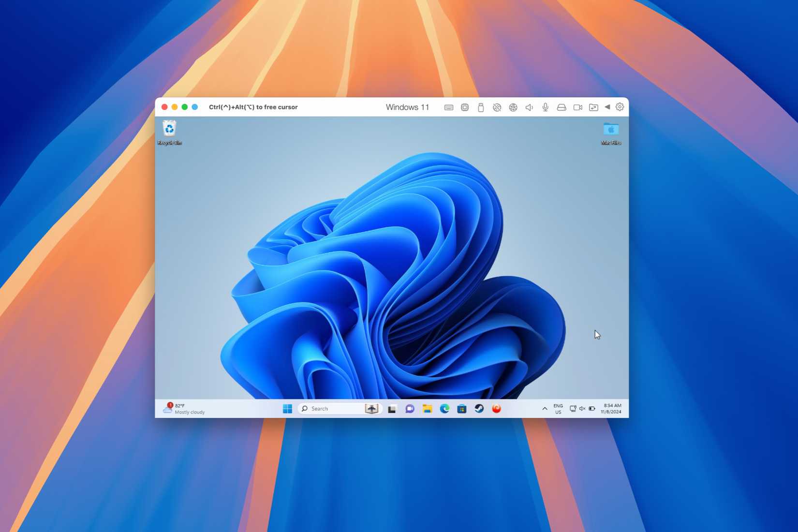Open the microphone icon in the VM toolbar
This screenshot has width=798, height=532.
(545, 107)
